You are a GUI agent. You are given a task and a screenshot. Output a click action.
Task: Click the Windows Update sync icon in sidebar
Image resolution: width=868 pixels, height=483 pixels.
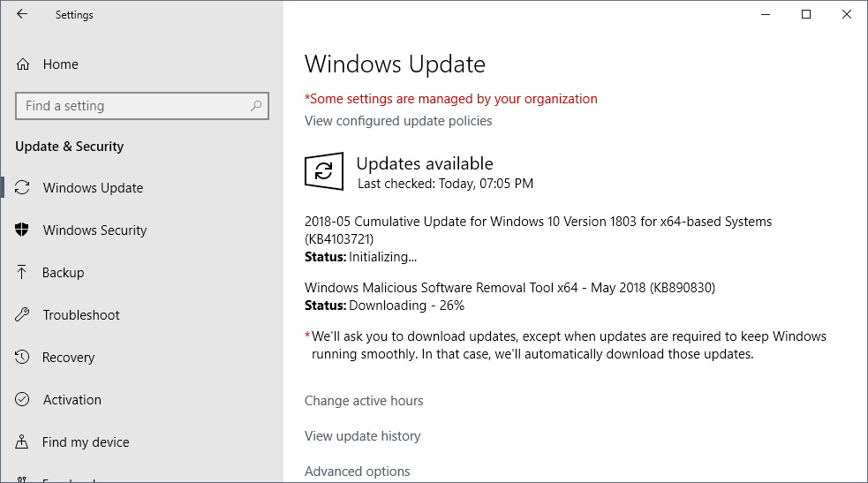click(x=22, y=187)
